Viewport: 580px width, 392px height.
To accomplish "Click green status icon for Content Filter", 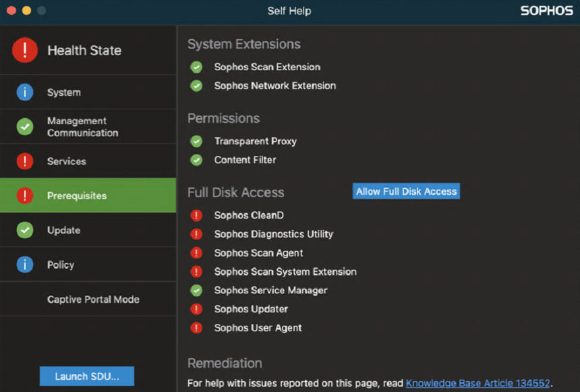I will pyautogui.click(x=196, y=160).
